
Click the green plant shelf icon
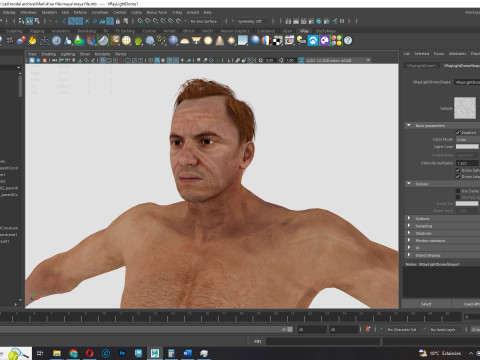(138, 41)
